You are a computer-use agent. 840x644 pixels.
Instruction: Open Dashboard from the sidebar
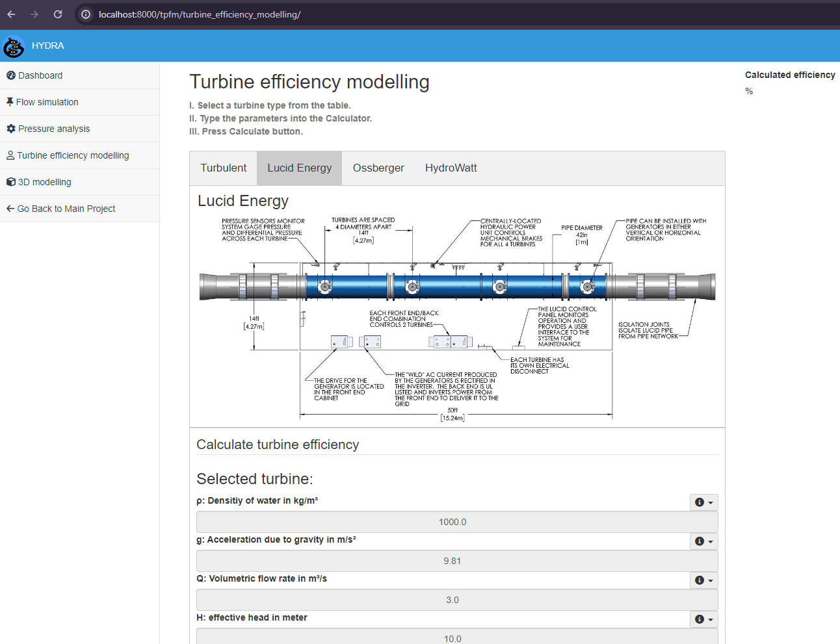pos(79,75)
